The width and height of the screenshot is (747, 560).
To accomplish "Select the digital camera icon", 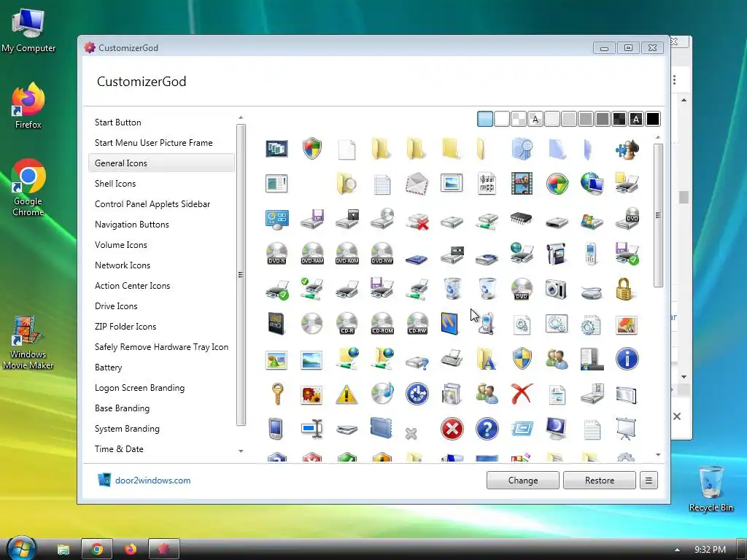I will click(556, 289).
